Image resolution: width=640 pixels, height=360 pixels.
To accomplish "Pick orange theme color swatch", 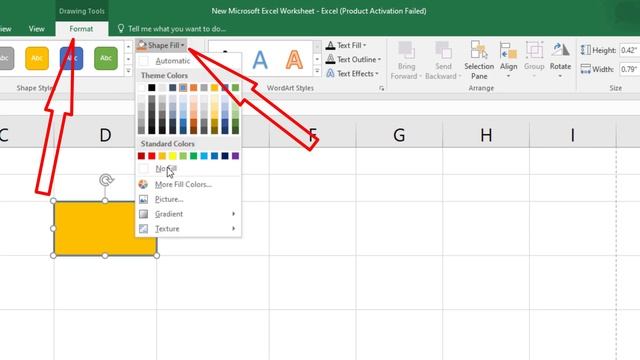I will 193,88.
